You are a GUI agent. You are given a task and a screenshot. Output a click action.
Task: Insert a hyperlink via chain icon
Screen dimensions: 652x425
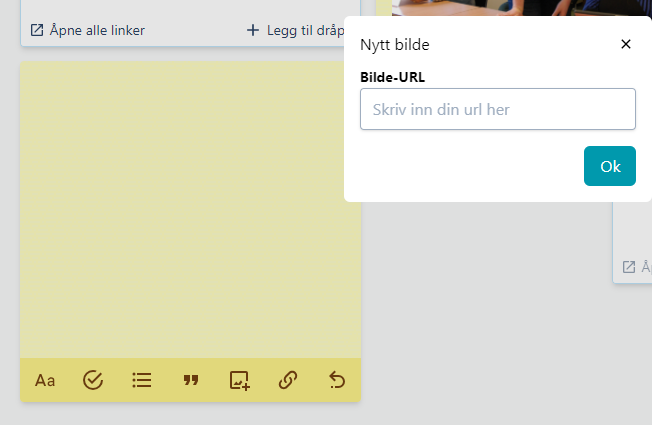[288, 380]
